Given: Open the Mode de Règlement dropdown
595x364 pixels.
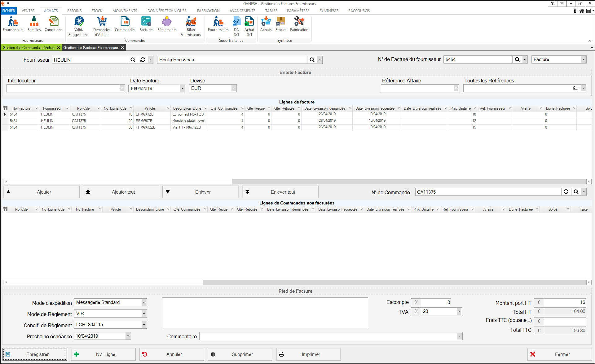Looking at the screenshot, I should pyautogui.click(x=144, y=314).
